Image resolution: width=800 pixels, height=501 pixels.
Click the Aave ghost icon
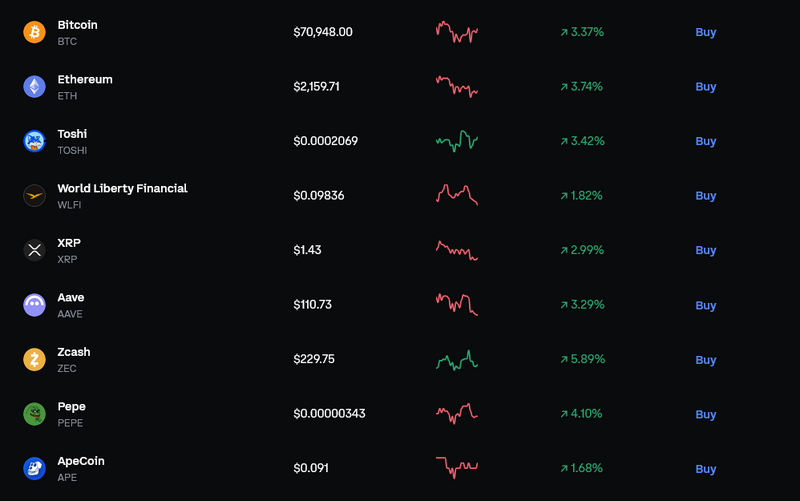click(x=35, y=305)
